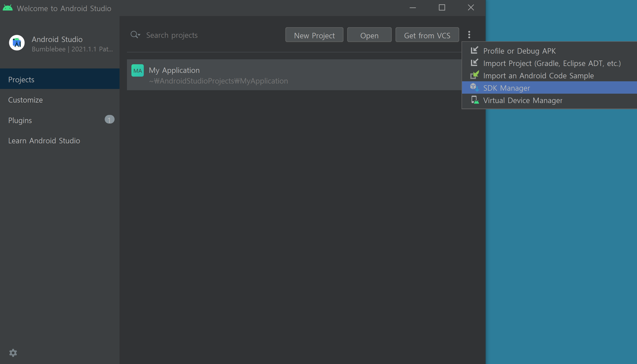Click the Import Project arrow icon

click(x=474, y=63)
